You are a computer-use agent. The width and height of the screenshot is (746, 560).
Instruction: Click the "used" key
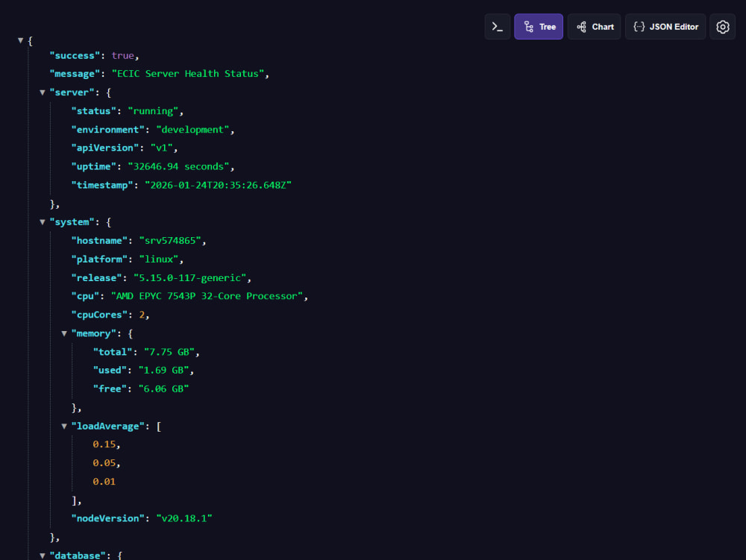tap(110, 371)
